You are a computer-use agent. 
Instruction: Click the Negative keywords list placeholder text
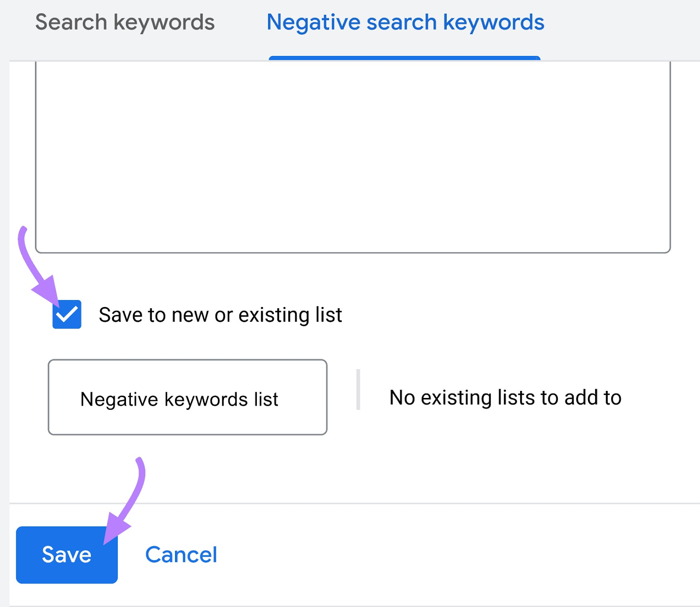pyautogui.click(x=179, y=398)
